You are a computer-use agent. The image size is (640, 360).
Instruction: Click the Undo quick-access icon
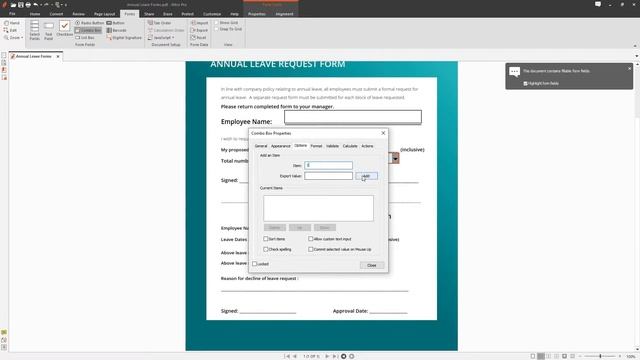(36, 5)
